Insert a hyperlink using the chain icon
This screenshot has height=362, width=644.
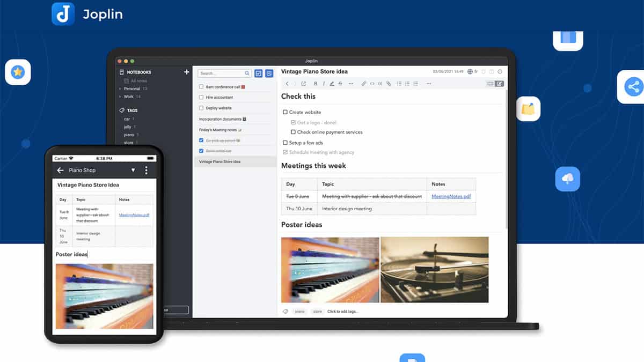tap(363, 84)
